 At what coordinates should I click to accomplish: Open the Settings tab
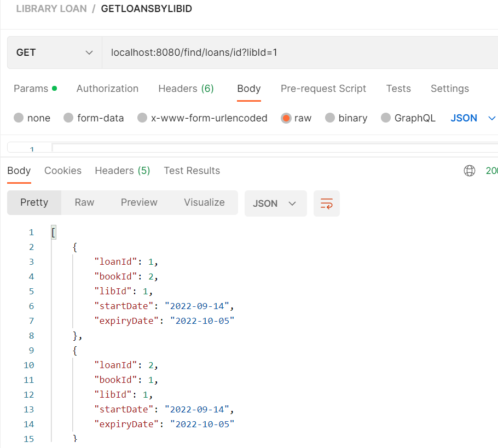point(450,89)
